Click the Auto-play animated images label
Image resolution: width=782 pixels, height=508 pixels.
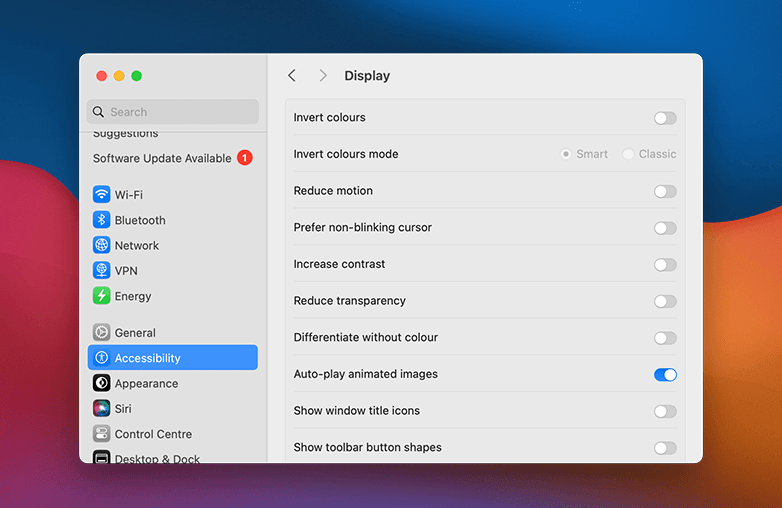[x=366, y=374]
